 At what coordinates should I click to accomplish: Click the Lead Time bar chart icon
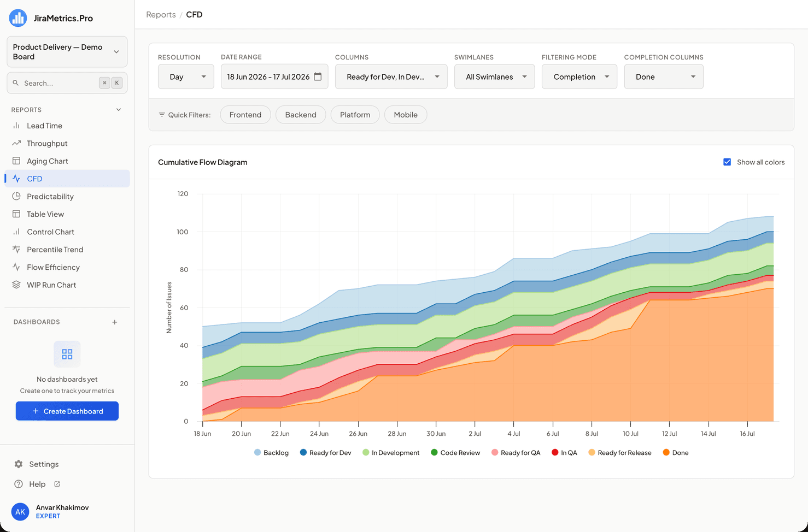click(16, 126)
